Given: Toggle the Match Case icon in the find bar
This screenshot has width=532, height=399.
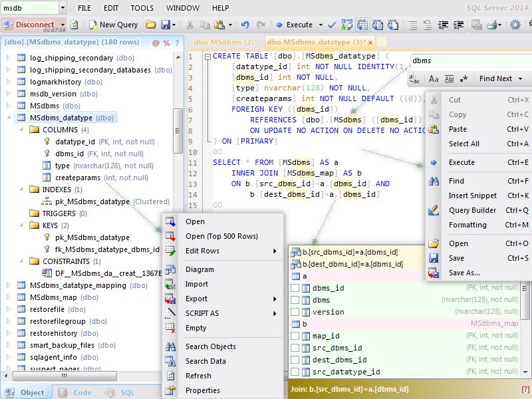Looking at the screenshot, I should [434, 78].
